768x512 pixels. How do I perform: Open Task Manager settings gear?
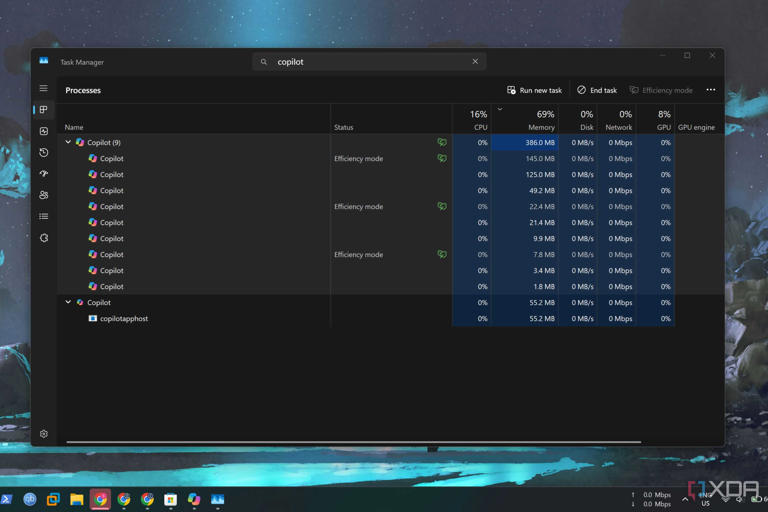coord(44,434)
